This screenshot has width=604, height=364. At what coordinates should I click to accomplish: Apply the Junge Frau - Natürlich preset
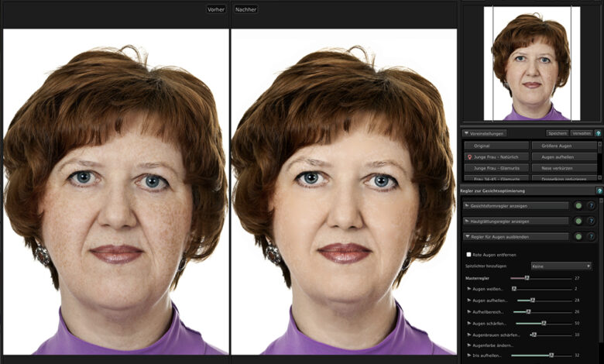pyautogui.click(x=496, y=156)
